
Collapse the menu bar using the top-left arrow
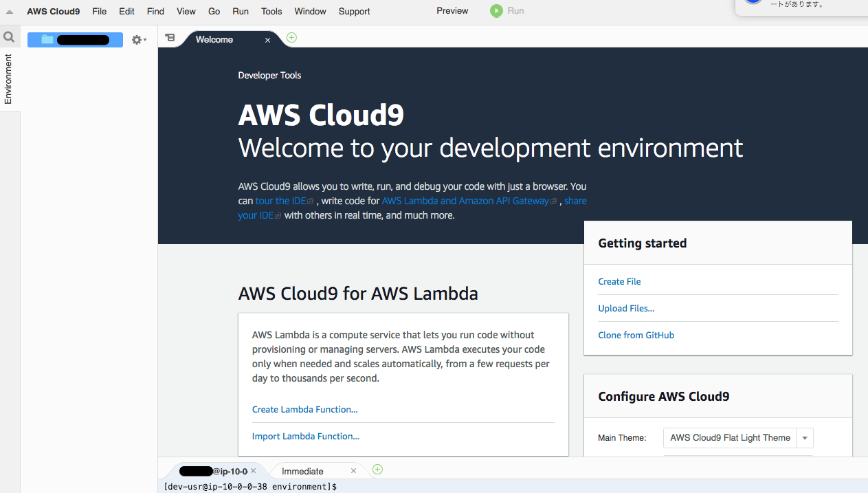[9, 10]
